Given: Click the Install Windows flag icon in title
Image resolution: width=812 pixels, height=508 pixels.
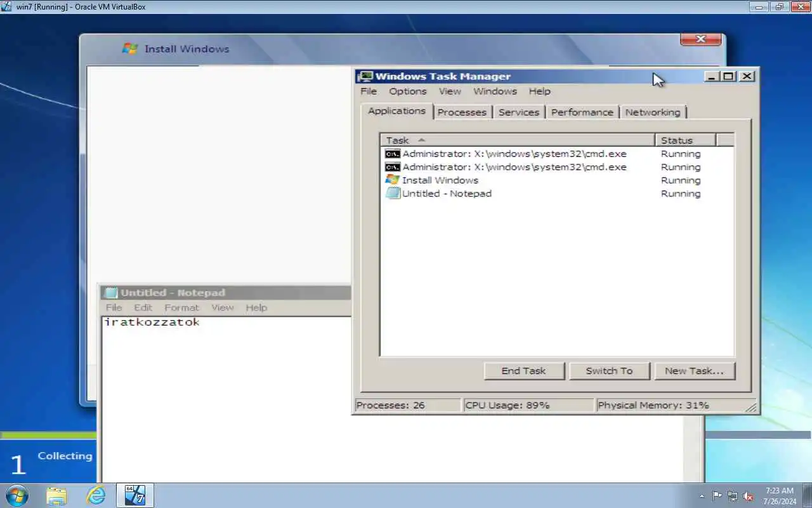Looking at the screenshot, I should click(x=130, y=49).
